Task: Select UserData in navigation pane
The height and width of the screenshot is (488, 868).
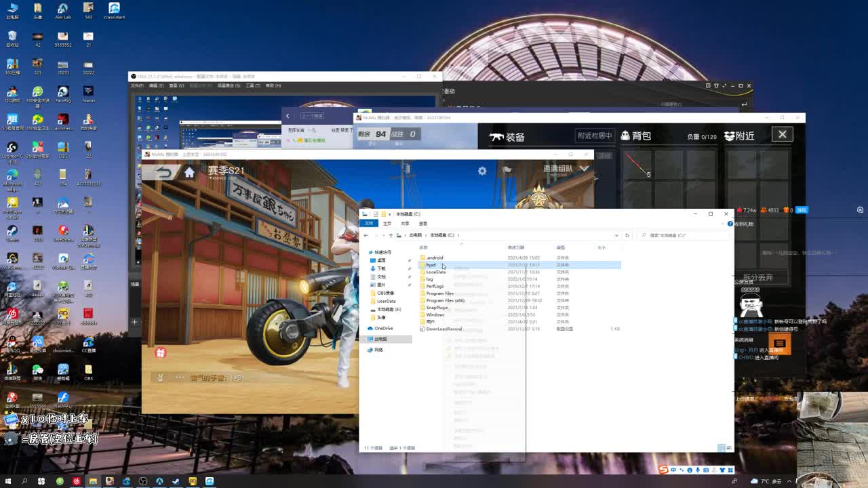Action: [x=386, y=301]
